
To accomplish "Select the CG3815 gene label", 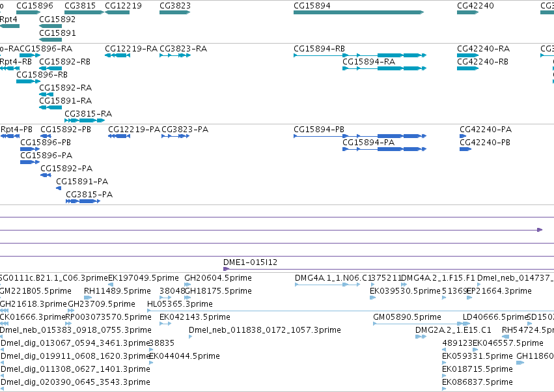I will click(80, 6).
